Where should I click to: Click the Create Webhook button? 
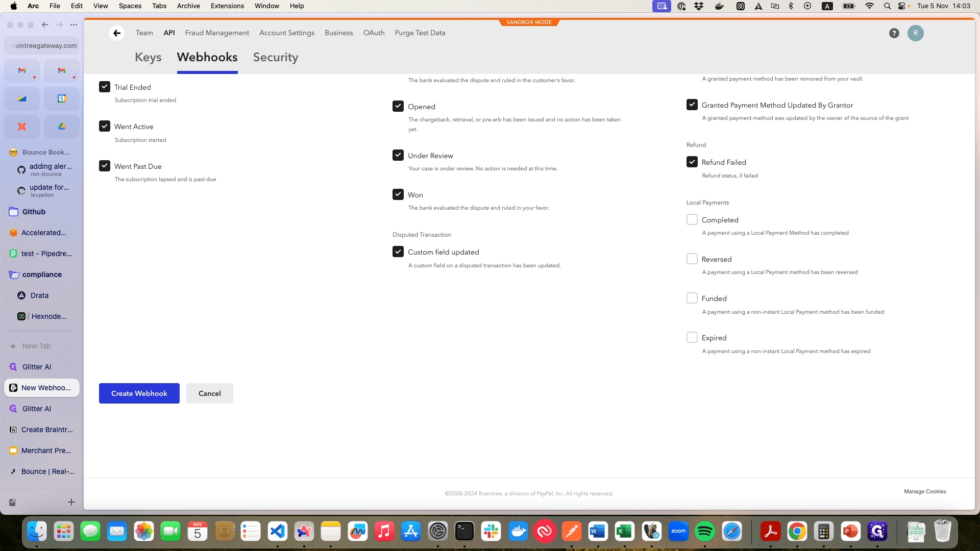tap(139, 393)
